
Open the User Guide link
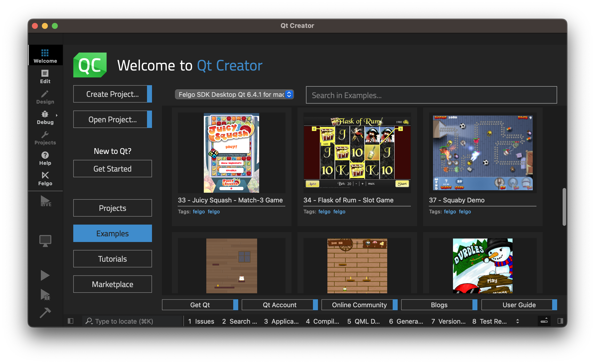point(518,305)
